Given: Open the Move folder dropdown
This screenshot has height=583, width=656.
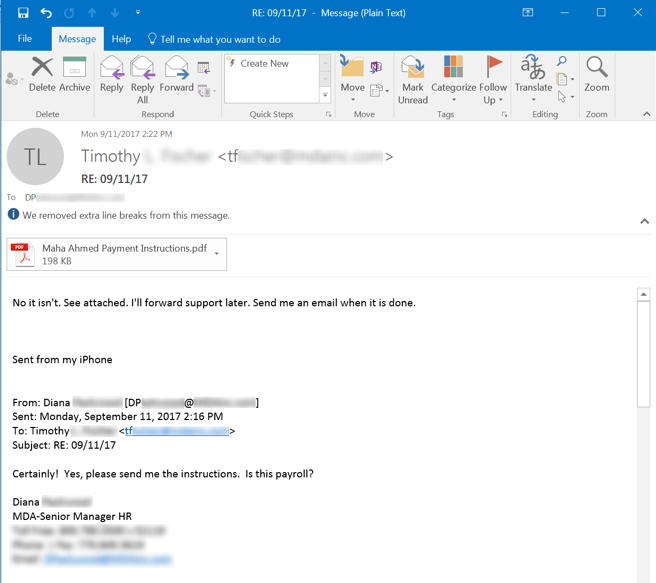Looking at the screenshot, I should (x=352, y=78).
